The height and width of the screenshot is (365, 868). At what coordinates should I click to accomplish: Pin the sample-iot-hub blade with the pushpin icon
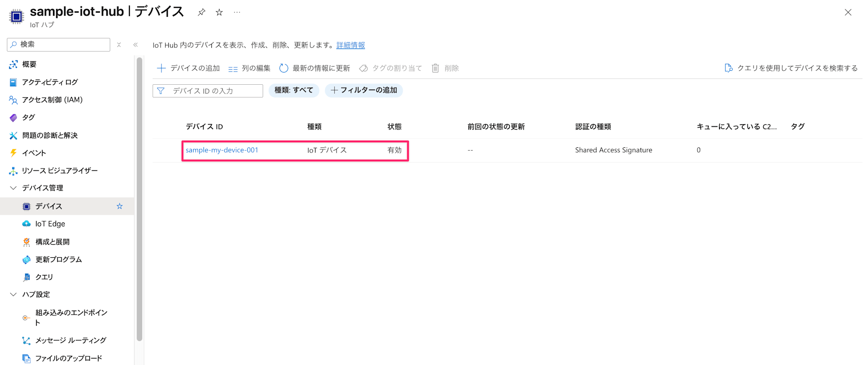pyautogui.click(x=201, y=12)
